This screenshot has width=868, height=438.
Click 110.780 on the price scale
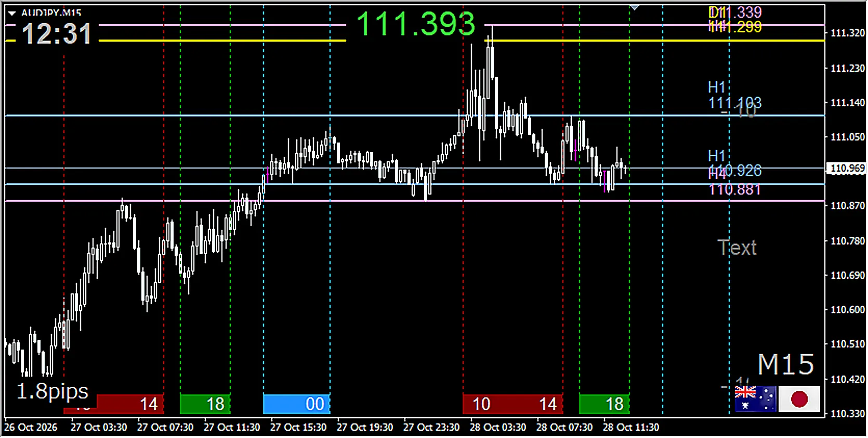pyautogui.click(x=847, y=241)
